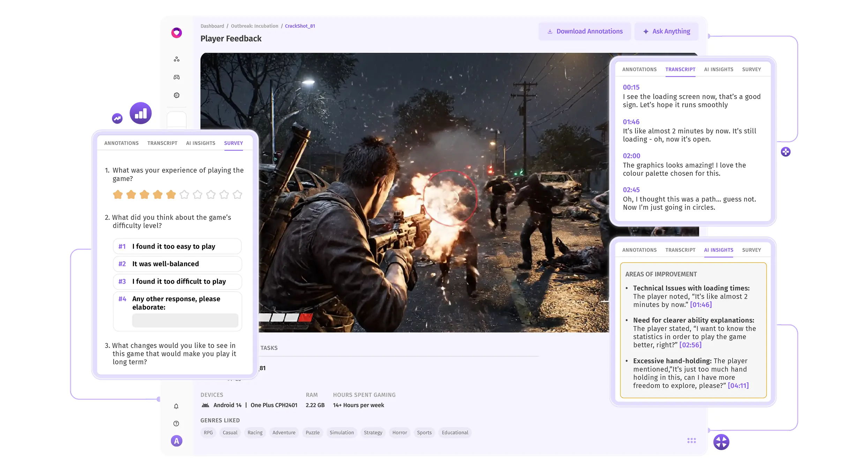
Task: Select '#3 I found it too difficult to play'
Action: (177, 282)
